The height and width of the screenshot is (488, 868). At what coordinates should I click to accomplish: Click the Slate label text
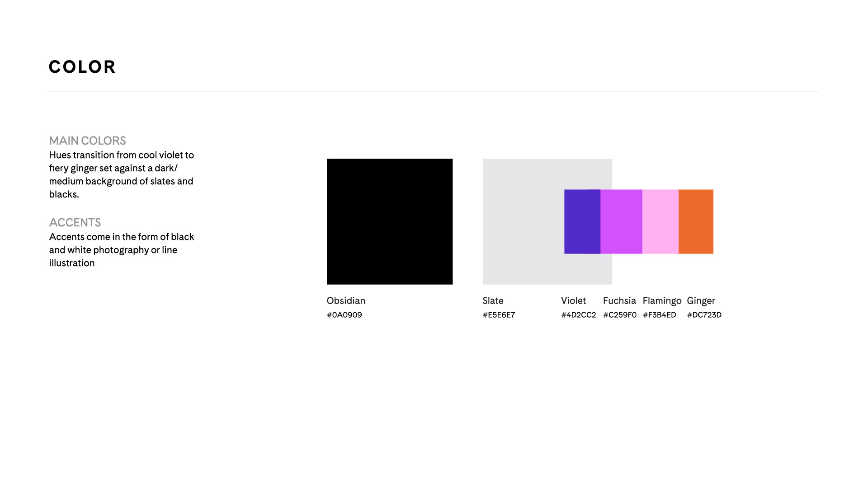point(493,300)
